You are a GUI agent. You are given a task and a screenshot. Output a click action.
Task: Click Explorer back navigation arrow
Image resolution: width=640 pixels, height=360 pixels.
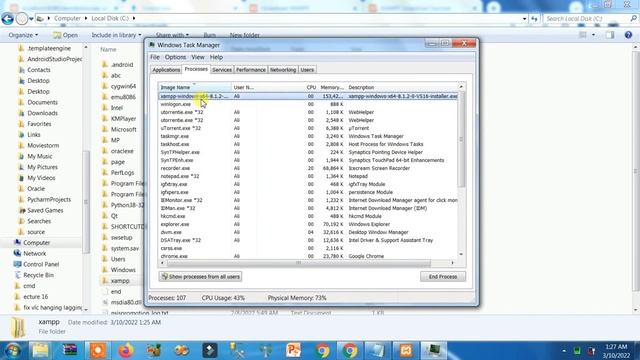[7, 18]
